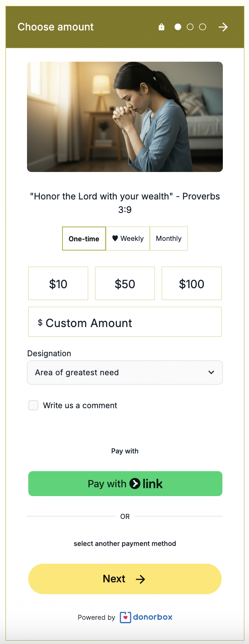Click the second step indicator circle

click(190, 27)
